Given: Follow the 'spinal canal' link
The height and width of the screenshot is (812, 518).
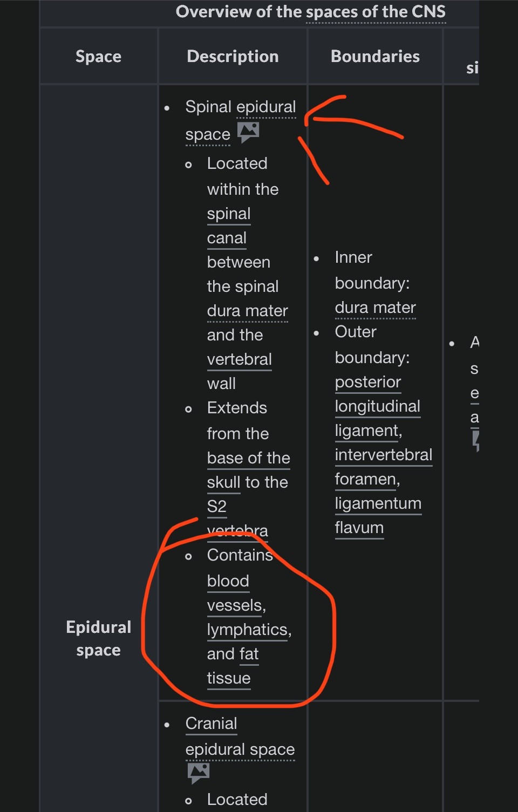Looking at the screenshot, I should point(228,226).
